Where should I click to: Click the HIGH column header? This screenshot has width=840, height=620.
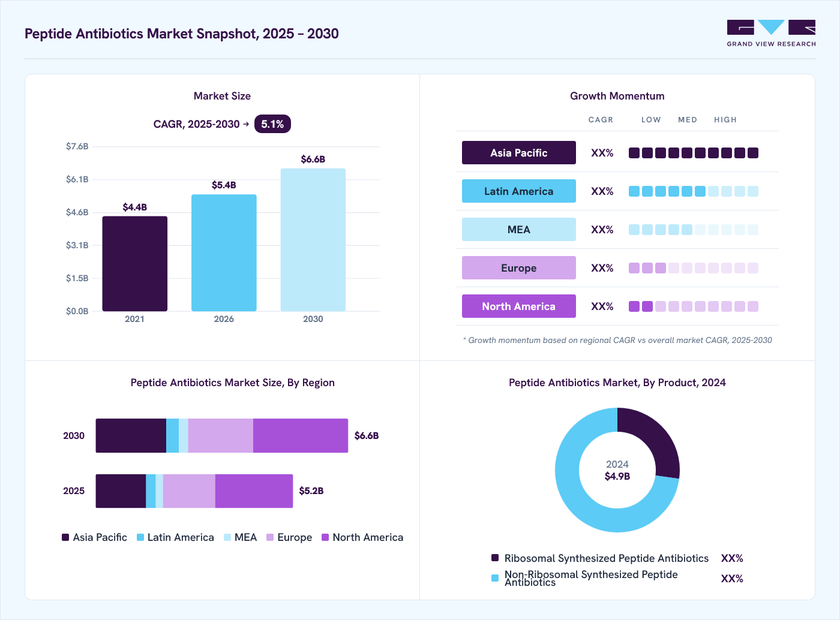(x=725, y=120)
